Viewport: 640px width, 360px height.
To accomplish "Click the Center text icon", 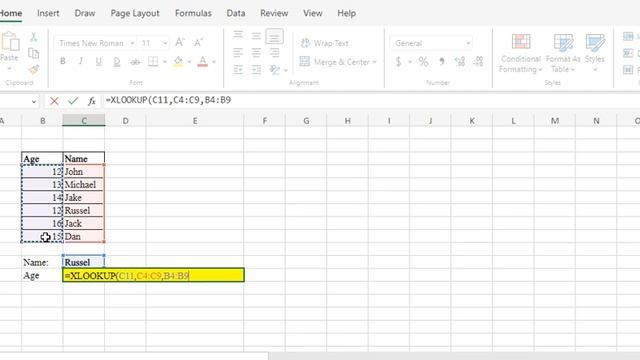I will [x=256, y=53].
